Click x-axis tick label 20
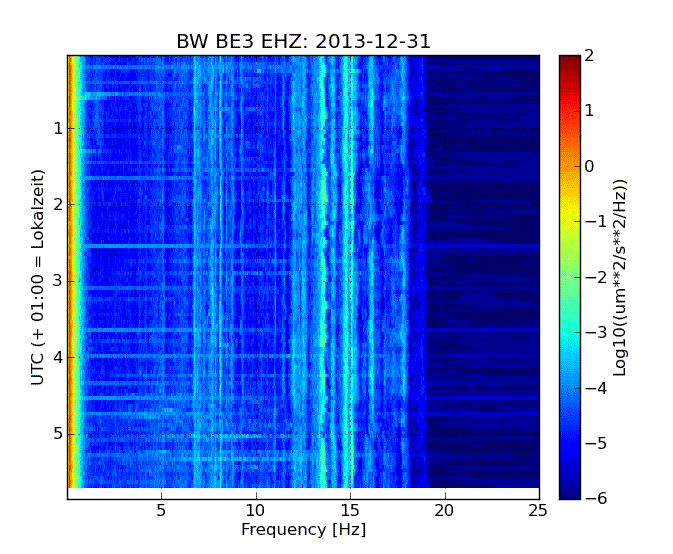The width and height of the screenshot is (673, 554). (x=444, y=511)
